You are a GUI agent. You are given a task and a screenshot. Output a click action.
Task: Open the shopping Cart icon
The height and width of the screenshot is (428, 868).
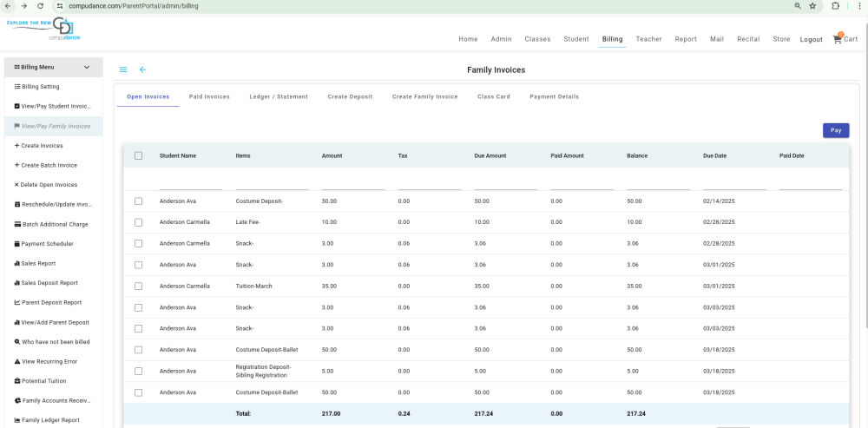click(x=845, y=39)
